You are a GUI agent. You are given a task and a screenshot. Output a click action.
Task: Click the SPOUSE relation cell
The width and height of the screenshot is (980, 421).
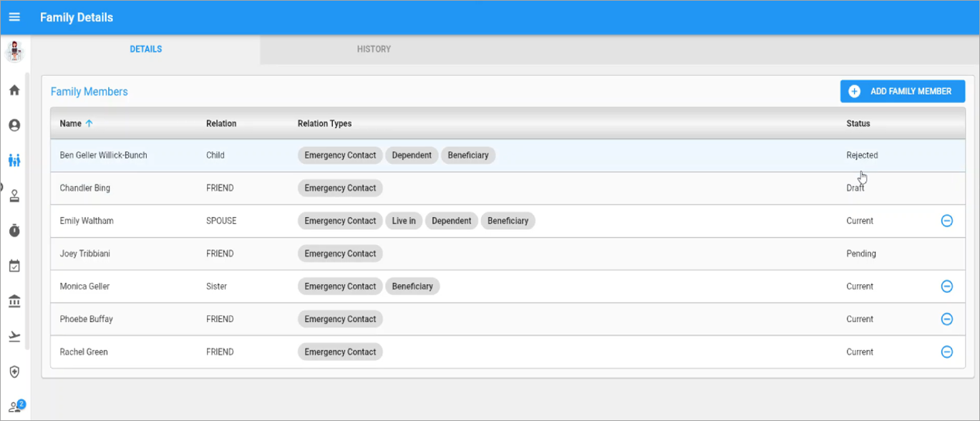(x=221, y=221)
